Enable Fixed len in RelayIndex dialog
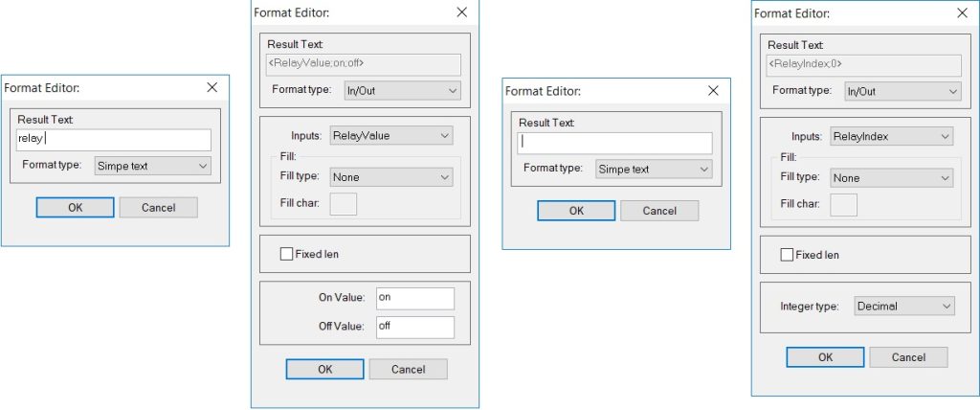 coord(788,255)
